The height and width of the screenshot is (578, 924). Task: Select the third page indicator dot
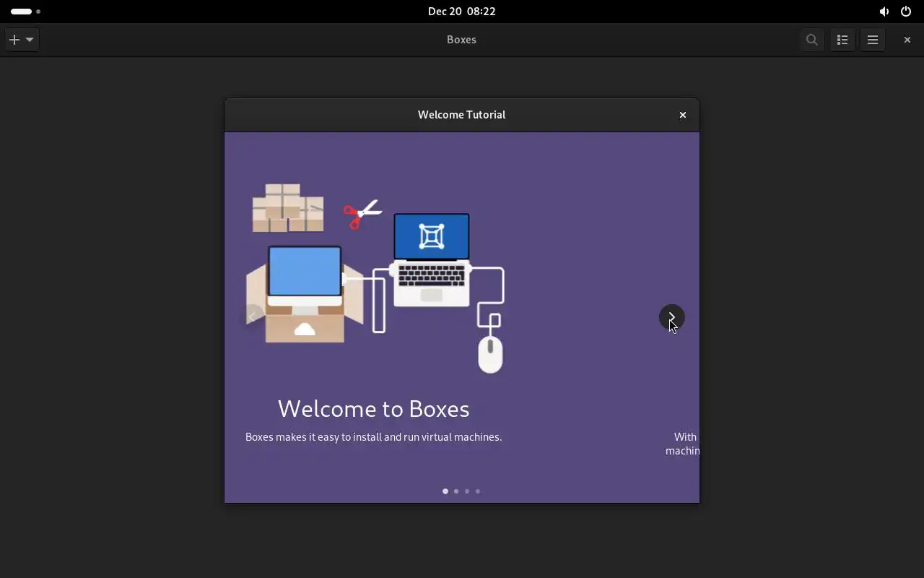click(467, 491)
